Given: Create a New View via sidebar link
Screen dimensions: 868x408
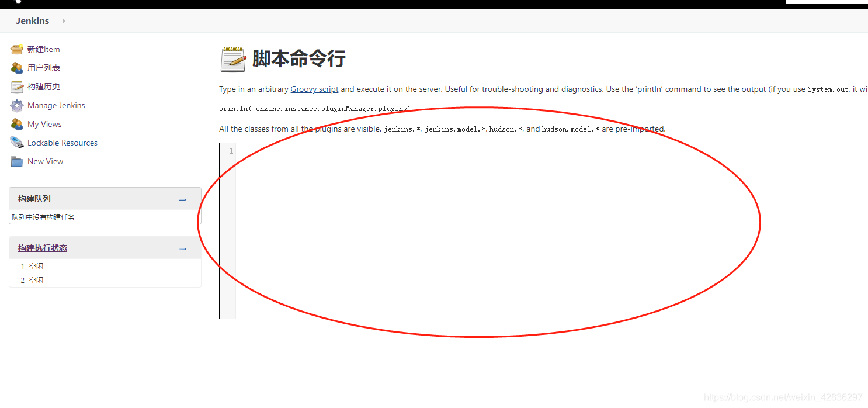Looking at the screenshot, I should [45, 161].
